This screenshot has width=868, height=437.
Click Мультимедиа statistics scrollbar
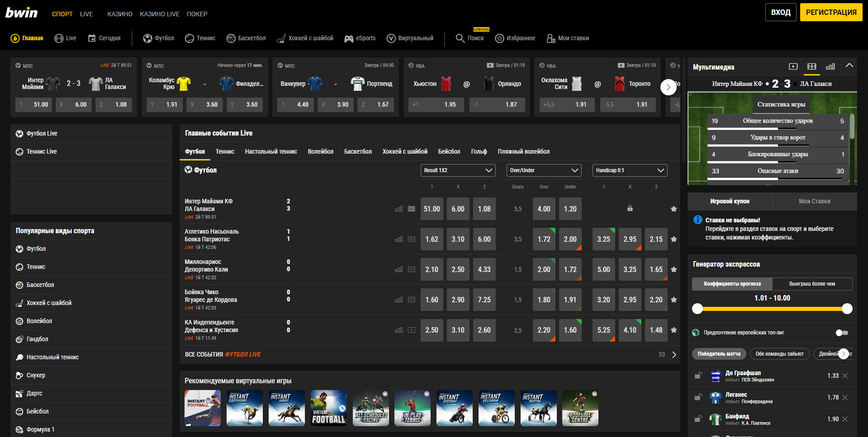[x=852, y=127]
